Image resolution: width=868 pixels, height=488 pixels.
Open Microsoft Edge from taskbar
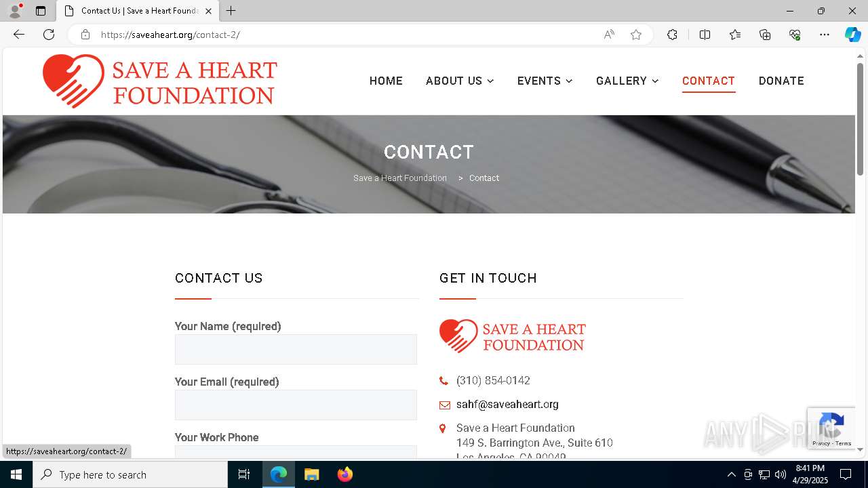point(279,474)
